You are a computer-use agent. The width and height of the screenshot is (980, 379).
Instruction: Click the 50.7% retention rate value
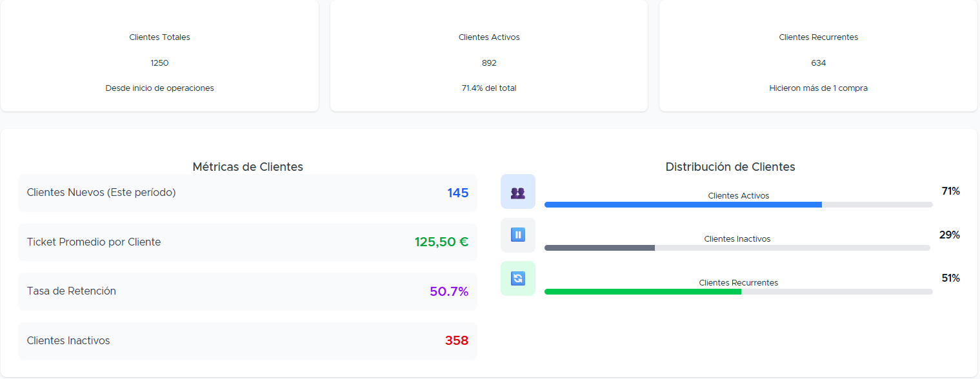[449, 291]
